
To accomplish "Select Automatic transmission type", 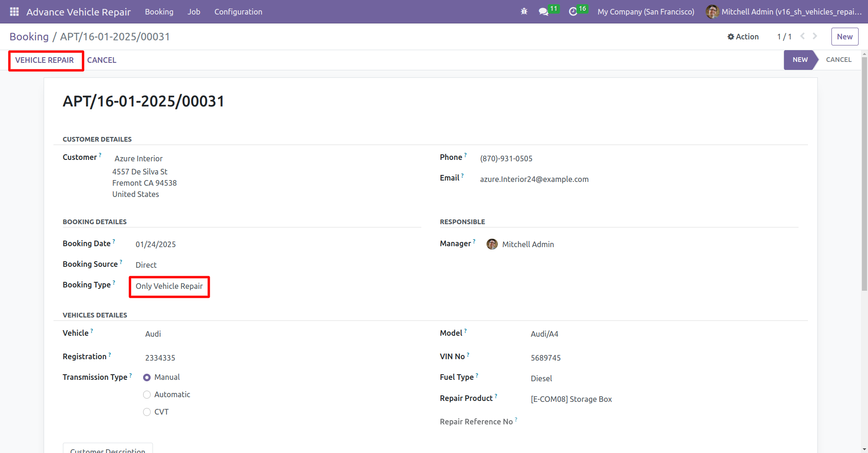I will click(147, 395).
